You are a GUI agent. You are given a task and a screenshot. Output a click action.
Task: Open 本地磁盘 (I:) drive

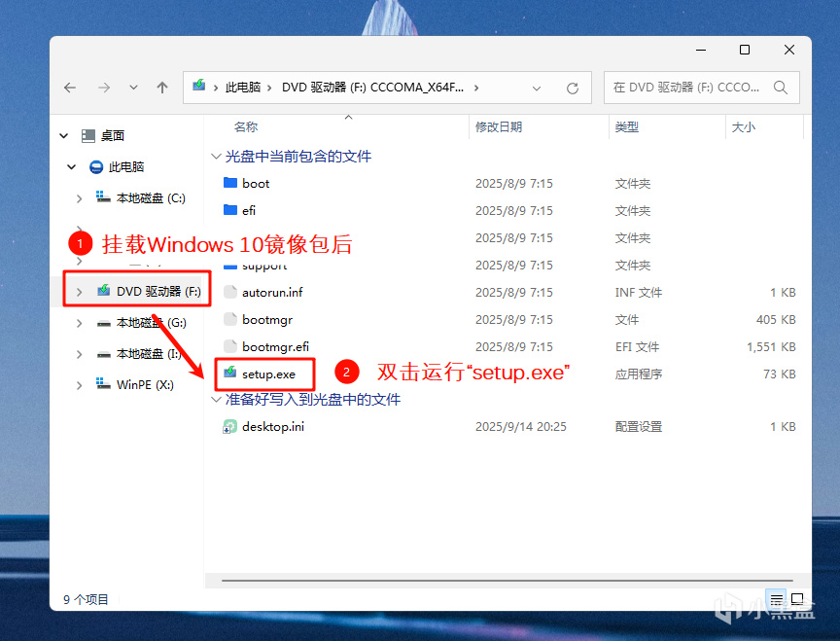click(150, 354)
